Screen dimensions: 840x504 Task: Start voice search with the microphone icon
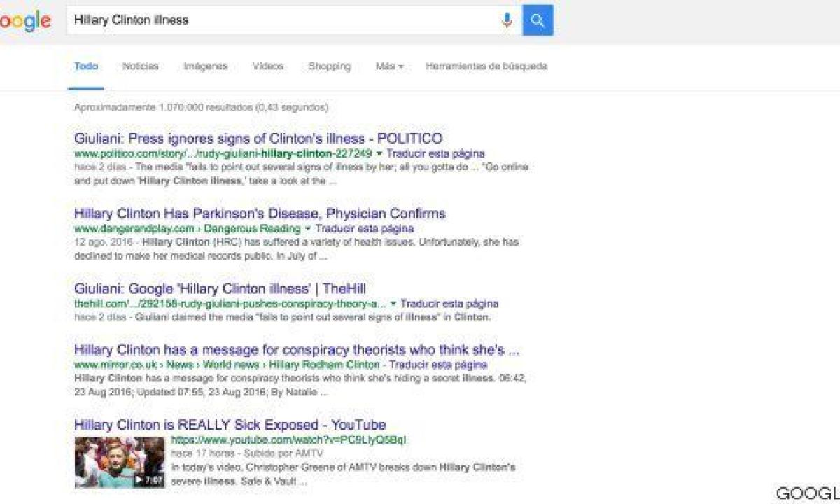507,20
